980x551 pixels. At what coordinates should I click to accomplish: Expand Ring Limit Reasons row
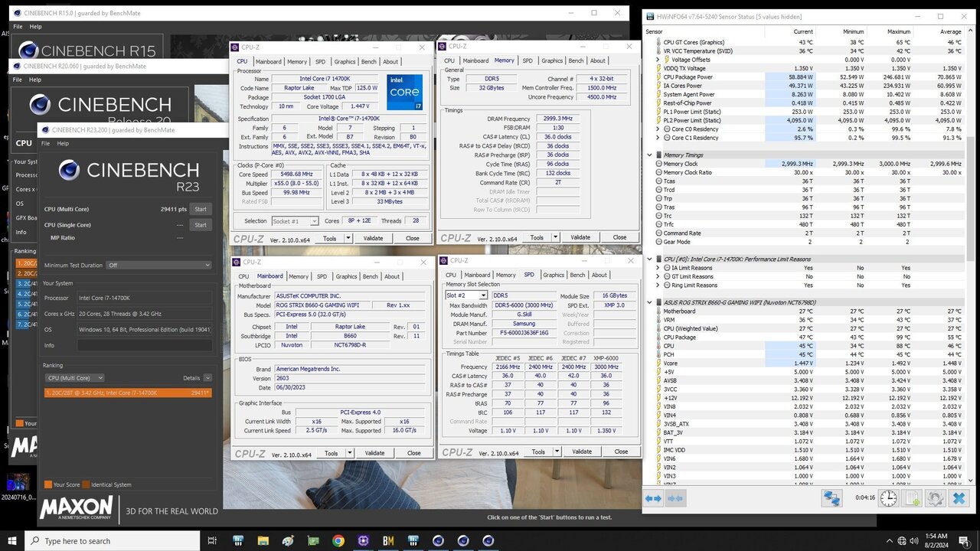[658, 285]
